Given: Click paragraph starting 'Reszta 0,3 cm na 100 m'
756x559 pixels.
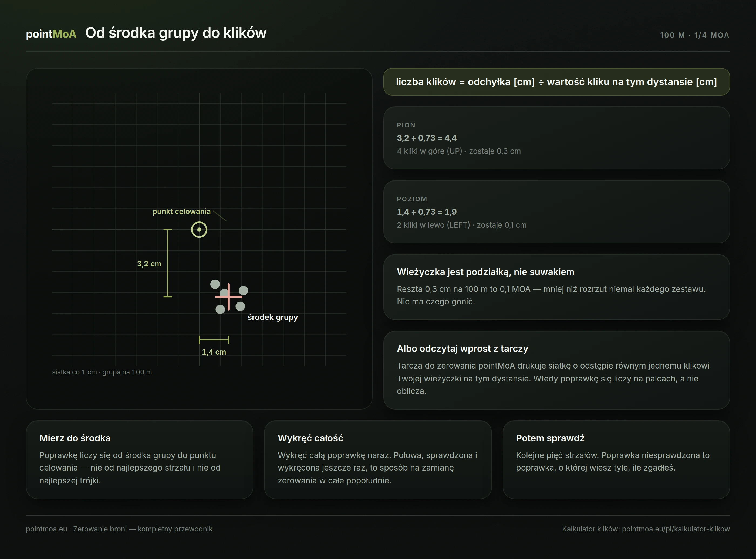Looking at the screenshot, I should [x=551, y=295].
